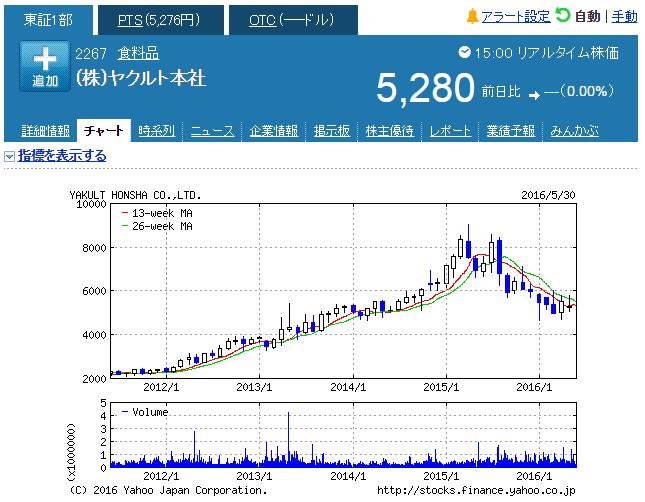
Task: Open the 企業情報 tab
Action: (274, 131)
